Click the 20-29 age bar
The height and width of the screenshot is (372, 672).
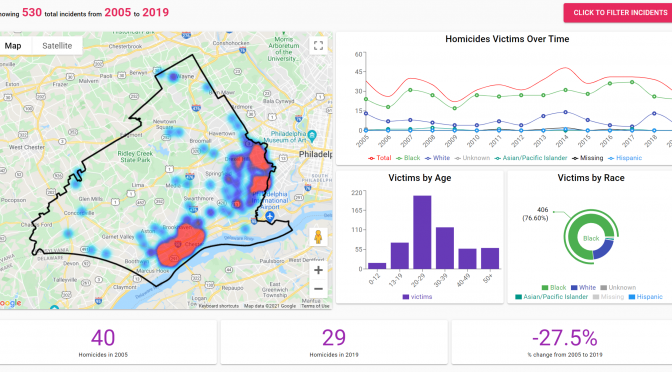(x=422, y=232)
